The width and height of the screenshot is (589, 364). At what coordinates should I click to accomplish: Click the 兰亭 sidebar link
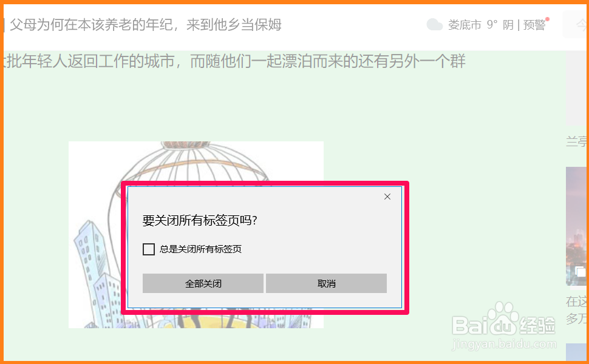(577, 141)
